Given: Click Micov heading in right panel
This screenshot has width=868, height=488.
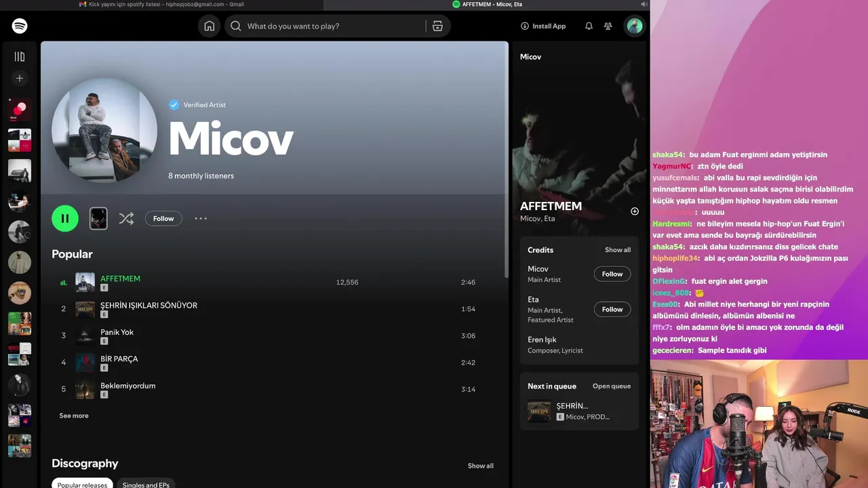Looking at the screenshot, I should point(530,57).
